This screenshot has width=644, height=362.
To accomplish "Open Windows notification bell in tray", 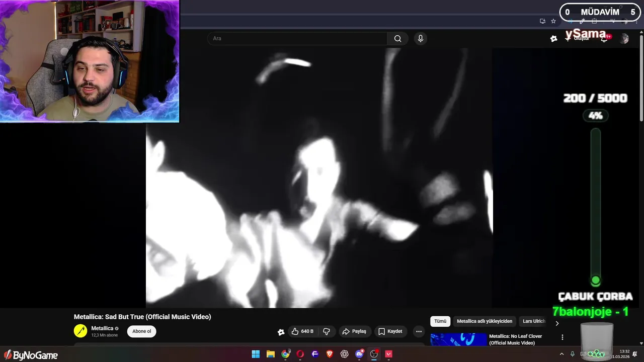I will 635,354.
